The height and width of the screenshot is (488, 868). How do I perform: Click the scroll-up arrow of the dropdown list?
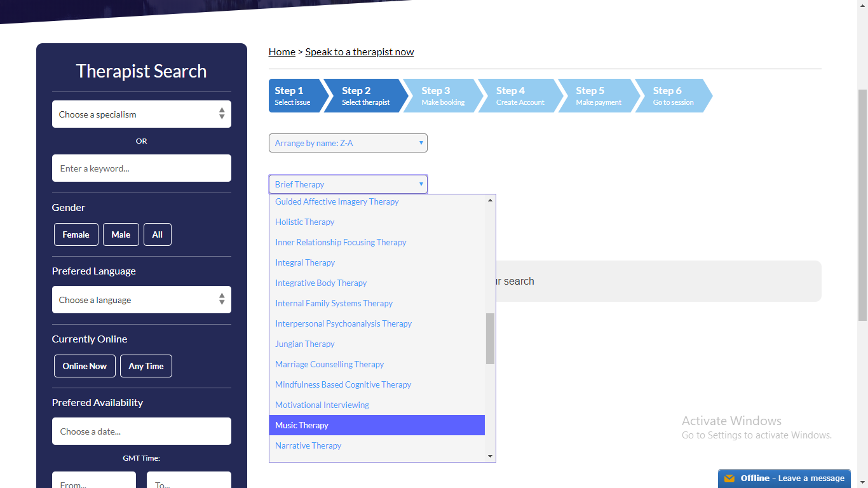tap(490, 201)
